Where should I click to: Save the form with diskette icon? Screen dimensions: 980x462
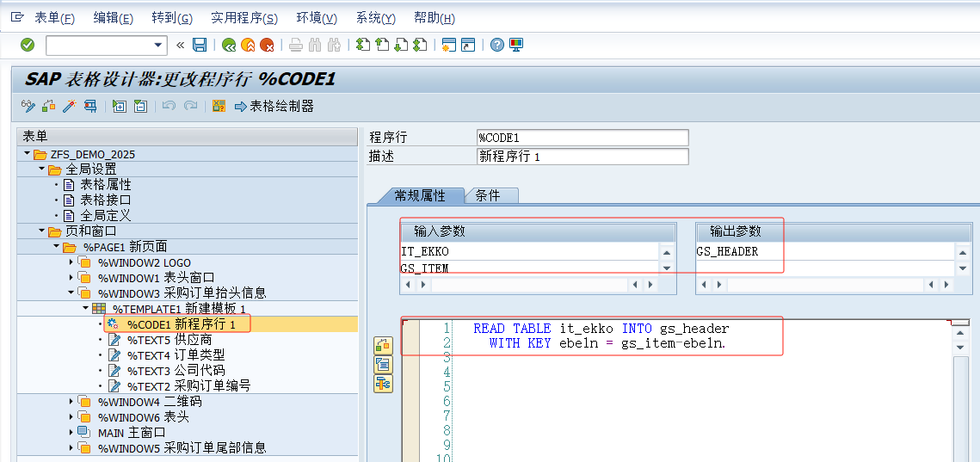200,45
